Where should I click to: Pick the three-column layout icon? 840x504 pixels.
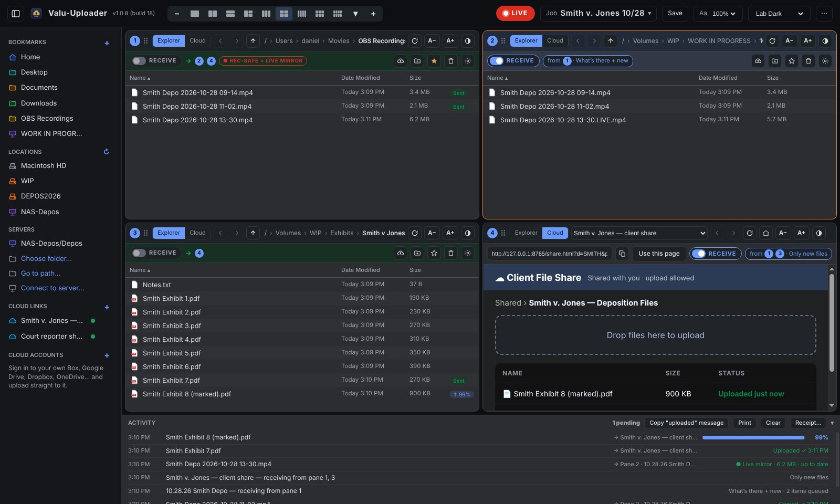[x=266, y=14]
